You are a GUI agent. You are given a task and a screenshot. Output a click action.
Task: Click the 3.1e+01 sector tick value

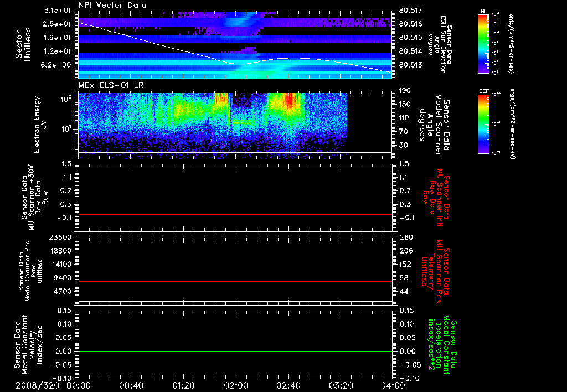click(x=57, y=11)
